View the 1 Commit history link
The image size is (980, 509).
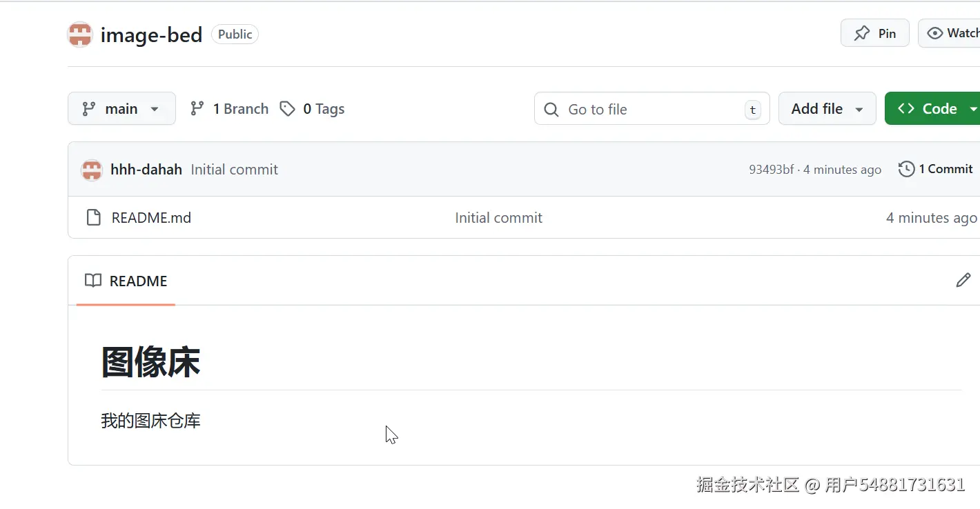pyautogui.click(x=945, y=169)
